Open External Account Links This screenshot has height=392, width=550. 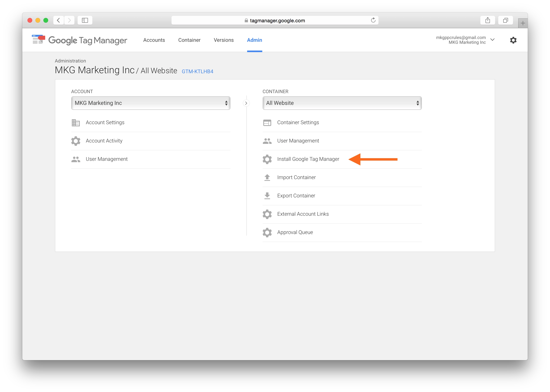coord(303,214)
